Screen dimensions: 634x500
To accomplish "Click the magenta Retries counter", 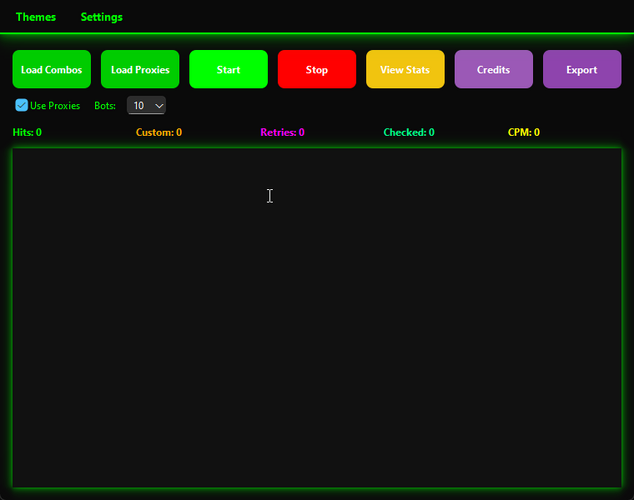I will pyautogui.click(x=282, y=132).
